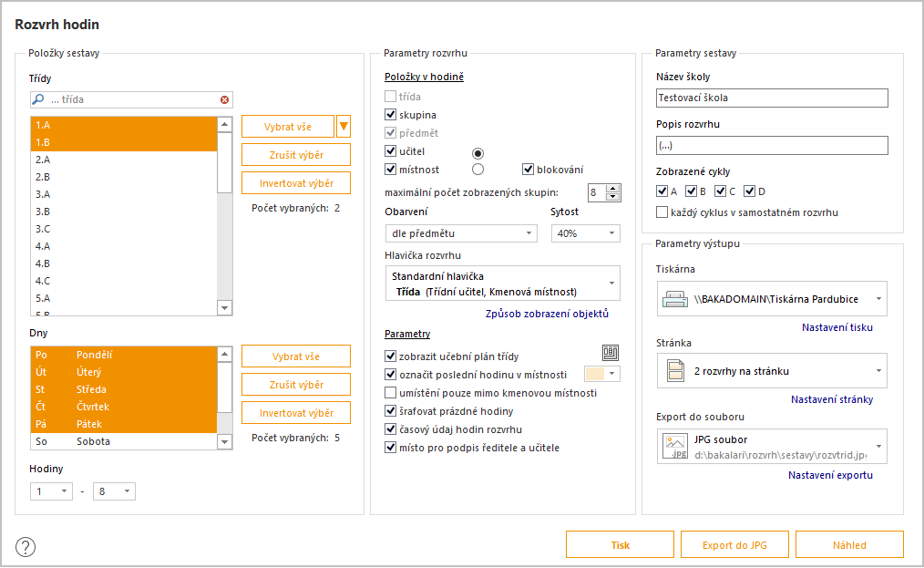The image size is (924, 568).
Task: Click Invertovat výběr for classes
Action: pos(296,183)
